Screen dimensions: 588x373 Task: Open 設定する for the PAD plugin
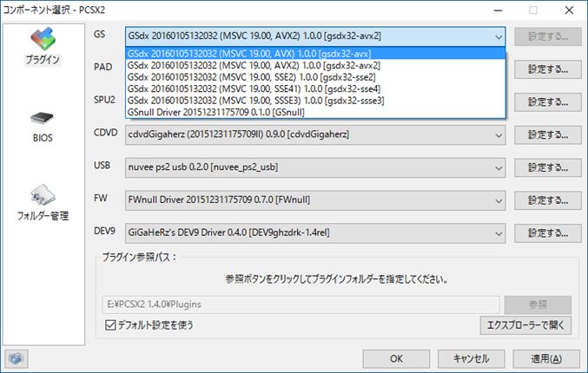pyautogui.click(x=547, y=69)
